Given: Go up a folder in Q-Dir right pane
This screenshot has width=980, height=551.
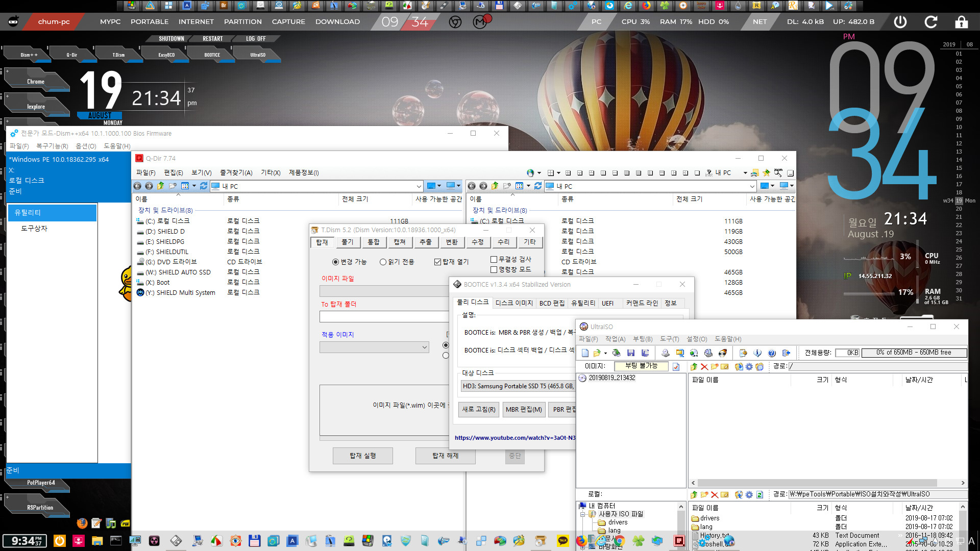Looking at the screenshot, I should pos(495,186).
